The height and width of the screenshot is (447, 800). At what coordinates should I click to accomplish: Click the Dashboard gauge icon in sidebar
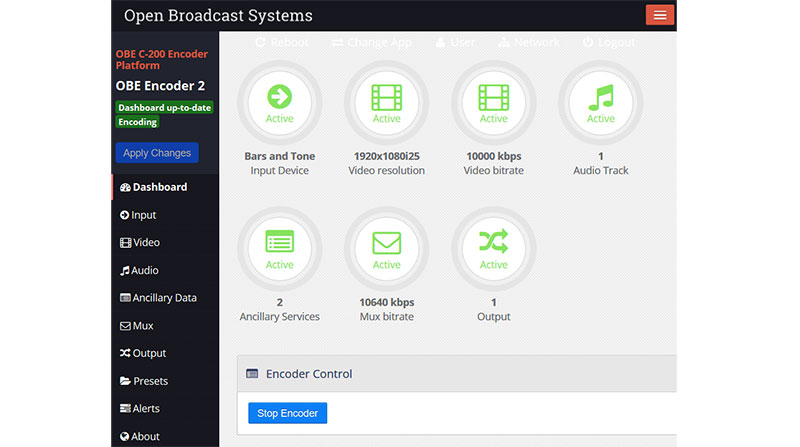pyautogui.click(x=125, y=187)
